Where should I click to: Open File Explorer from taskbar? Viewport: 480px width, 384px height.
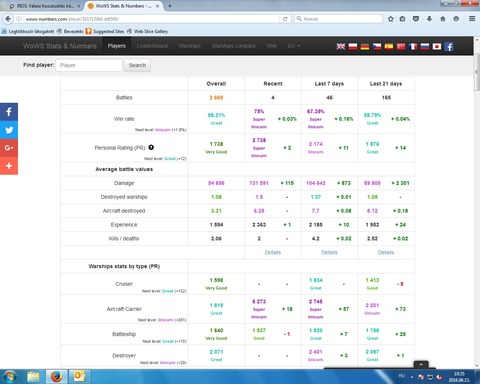33,377
